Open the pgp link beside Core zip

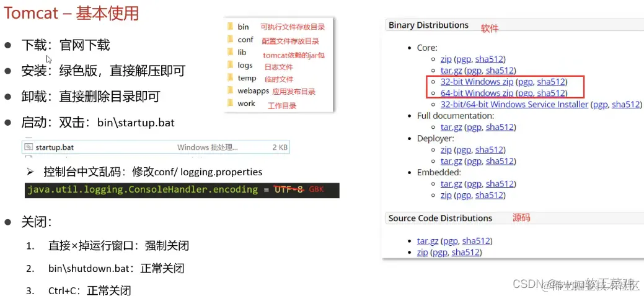click(463, 59)
